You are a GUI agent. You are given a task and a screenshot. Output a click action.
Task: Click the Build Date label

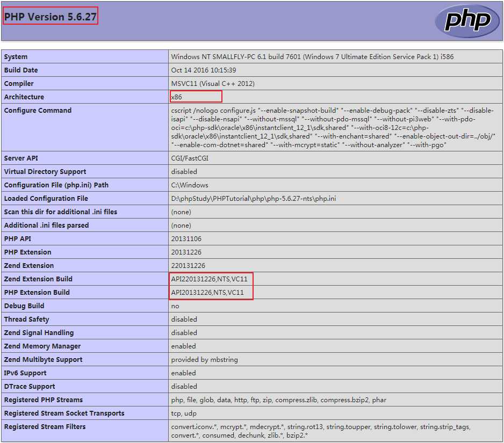[21, 70]
